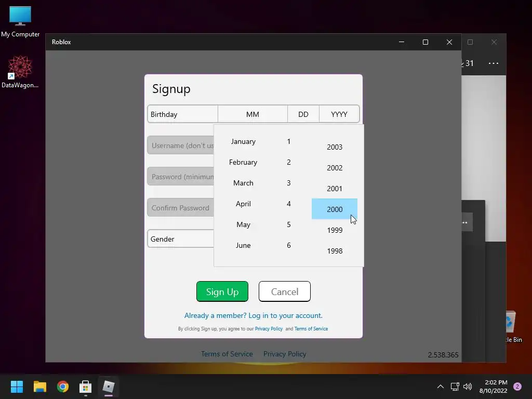
Task: Open footer Terms of Service link
Action: tap(227, 354)
